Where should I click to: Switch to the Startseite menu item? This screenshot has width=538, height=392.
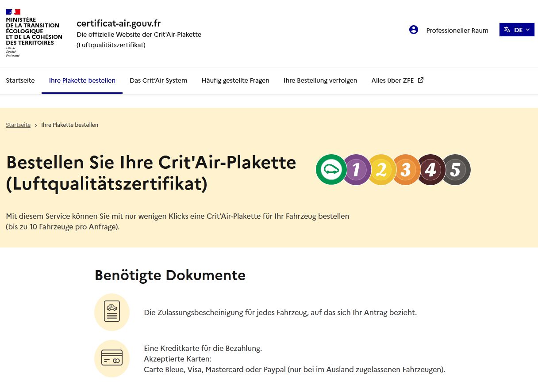pos(20,80)
